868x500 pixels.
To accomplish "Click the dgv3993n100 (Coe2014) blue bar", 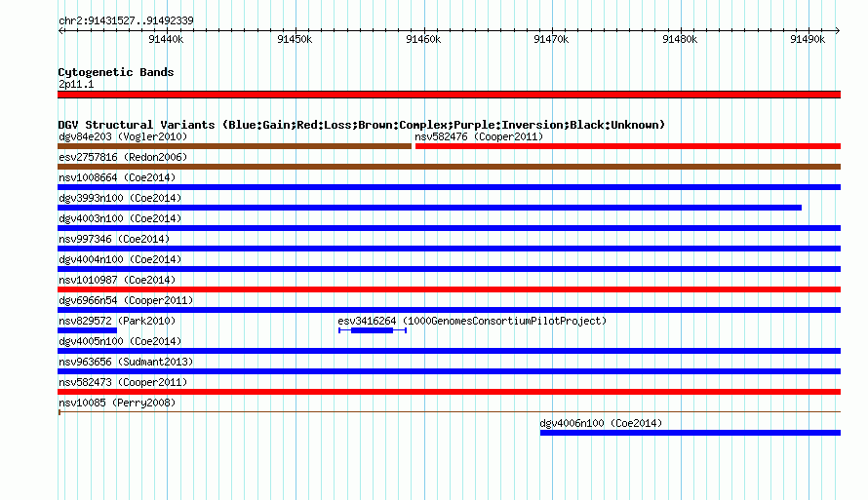I will 429,208.
